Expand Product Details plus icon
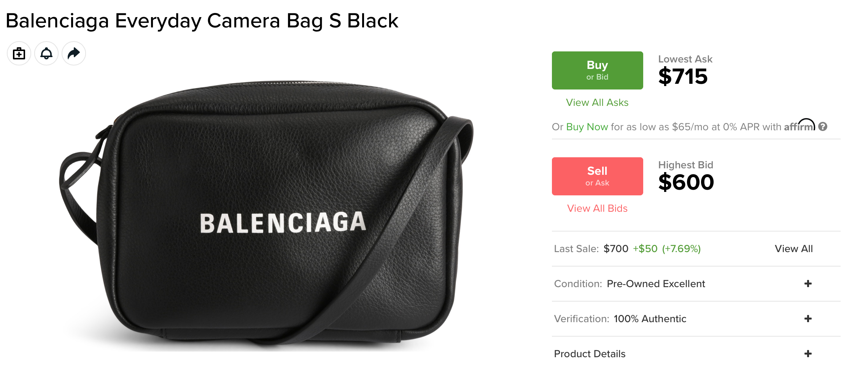The width and height of the screenshot is (868, 377). click(808, 354)
